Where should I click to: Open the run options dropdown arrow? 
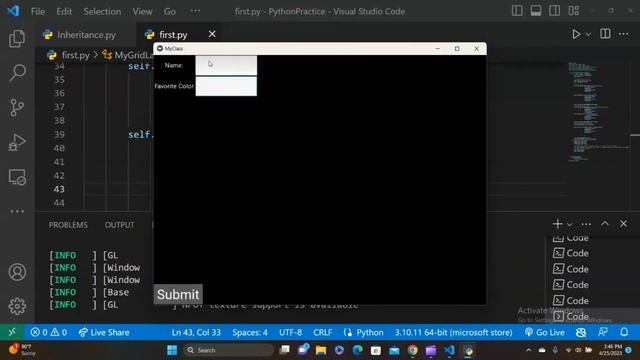tap(588, 35)
